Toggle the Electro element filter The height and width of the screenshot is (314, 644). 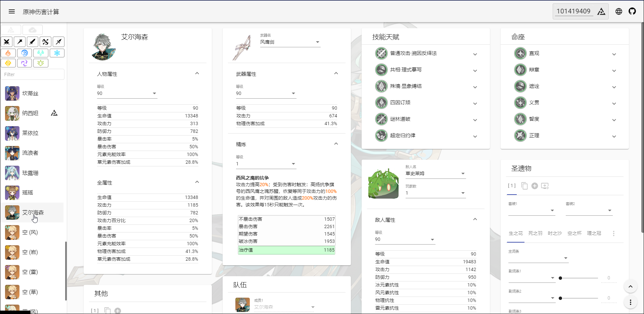point(25,63)
